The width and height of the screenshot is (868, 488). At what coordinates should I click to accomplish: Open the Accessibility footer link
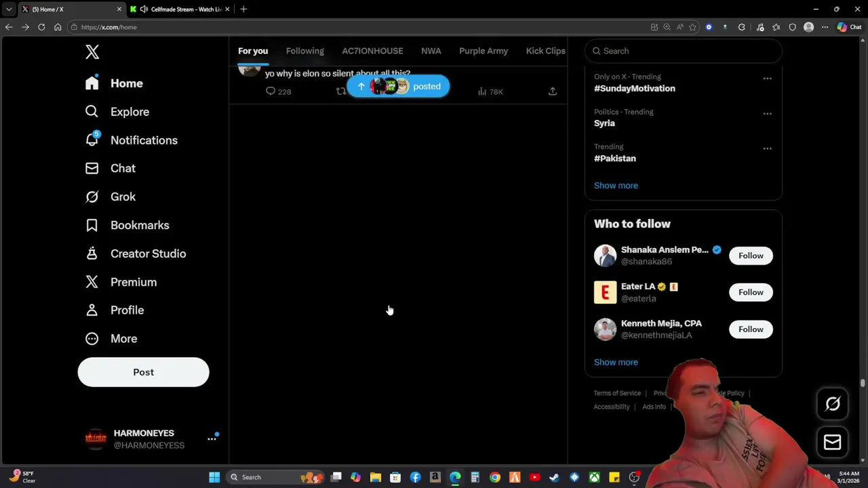[x=612, y=407]
